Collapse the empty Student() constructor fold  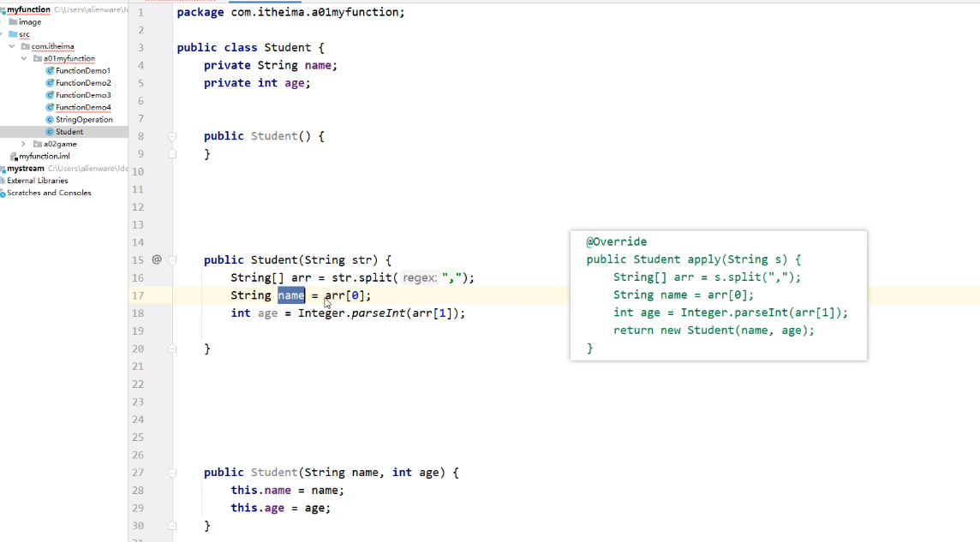(x=171, y=135)
